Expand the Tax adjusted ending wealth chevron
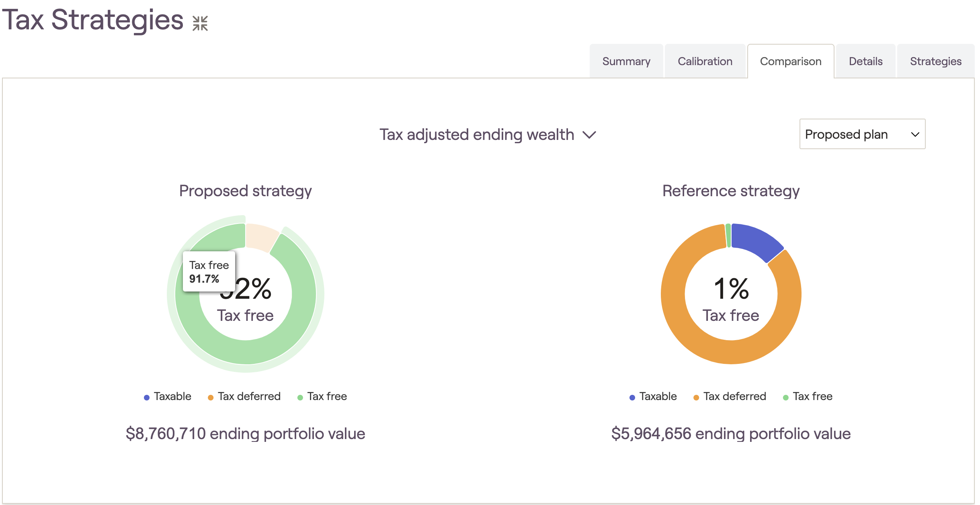Viewport: 980px width, 505px height. click(589, 135)
